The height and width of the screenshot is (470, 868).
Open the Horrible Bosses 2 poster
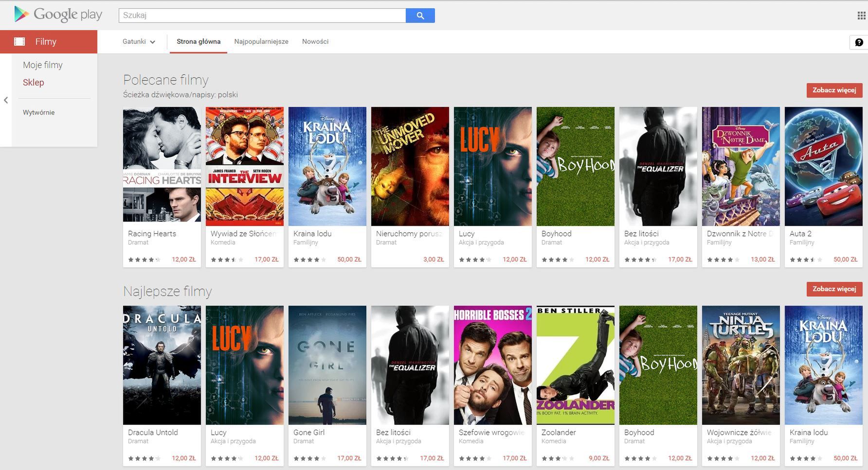click(x=493, y=366)
